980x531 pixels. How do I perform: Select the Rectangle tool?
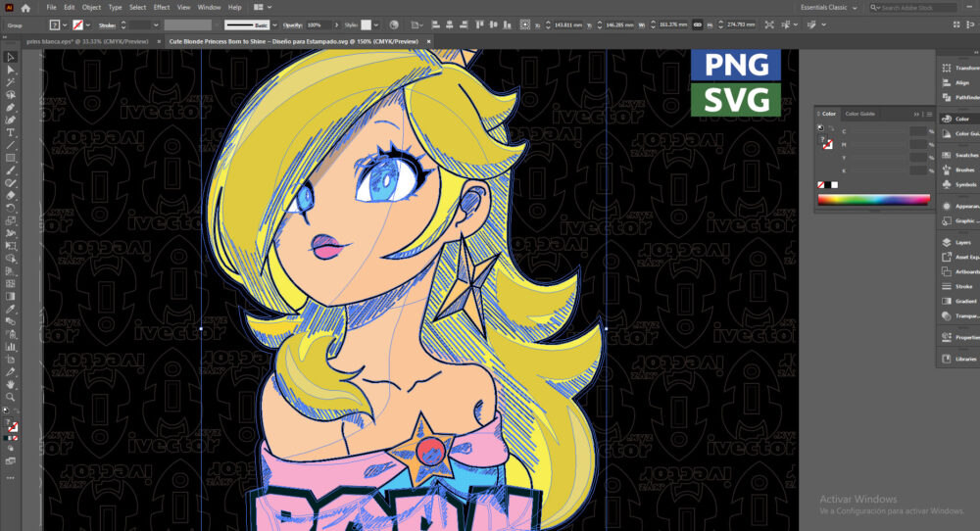click(10, 158)
